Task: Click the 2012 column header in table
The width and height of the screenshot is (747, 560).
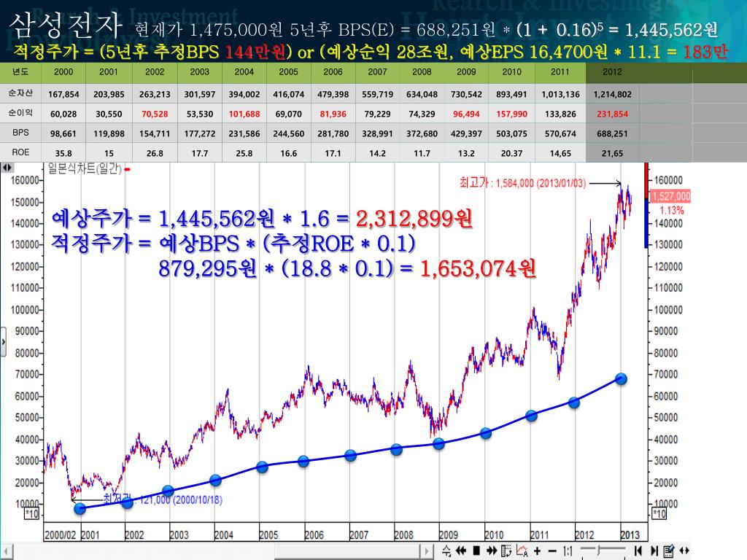Action: coord(612,72)
